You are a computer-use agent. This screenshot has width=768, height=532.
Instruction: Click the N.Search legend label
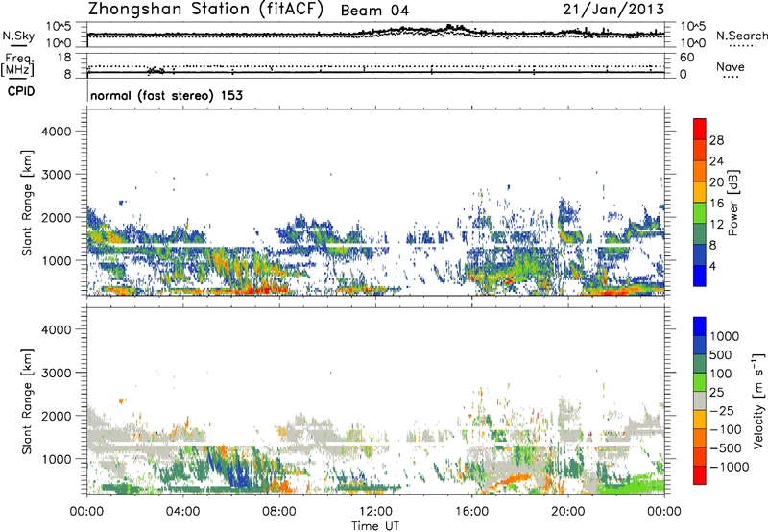coord(741,36)
